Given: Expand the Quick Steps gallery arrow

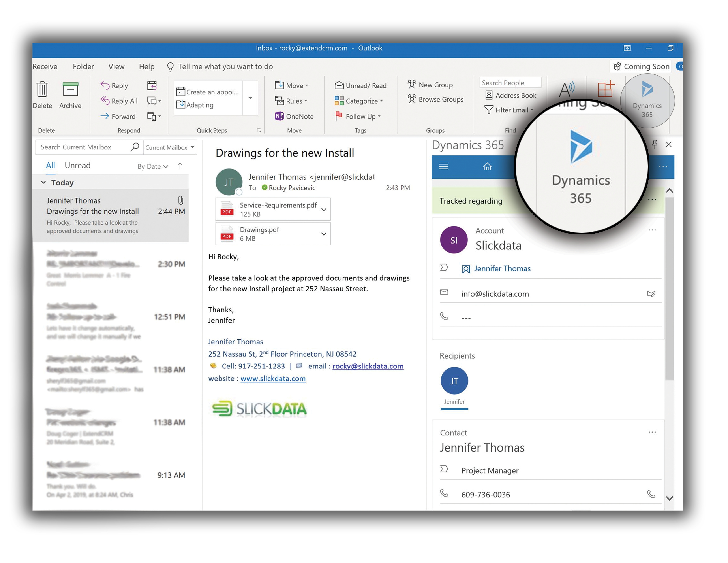Looking at the screenshot, I should click(250, 98).
